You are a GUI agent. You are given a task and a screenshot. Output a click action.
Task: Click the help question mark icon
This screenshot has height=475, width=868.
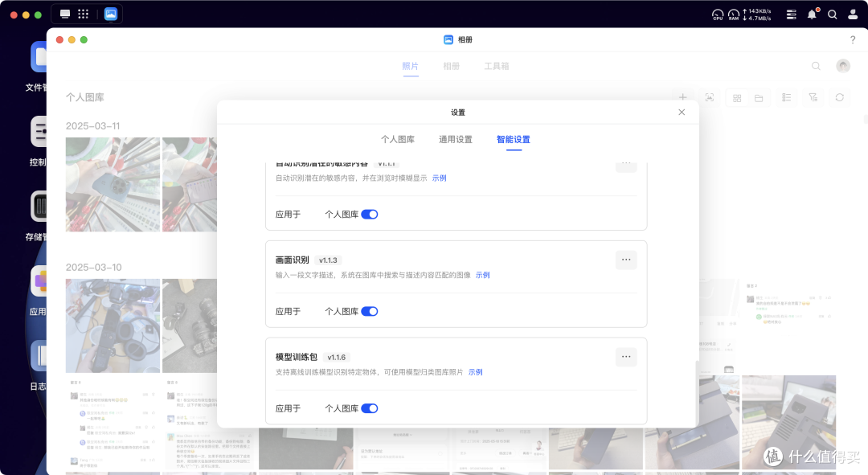853,40
